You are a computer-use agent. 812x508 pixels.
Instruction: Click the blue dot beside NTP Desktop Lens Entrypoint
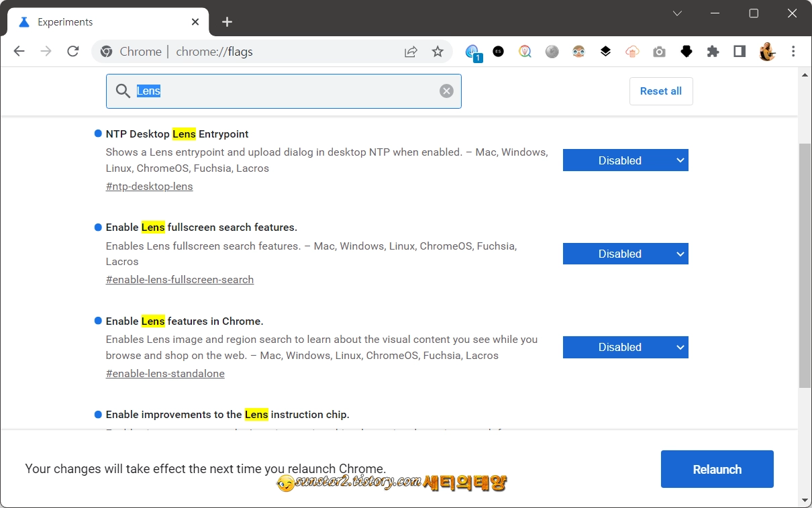(x=98, y=134)
